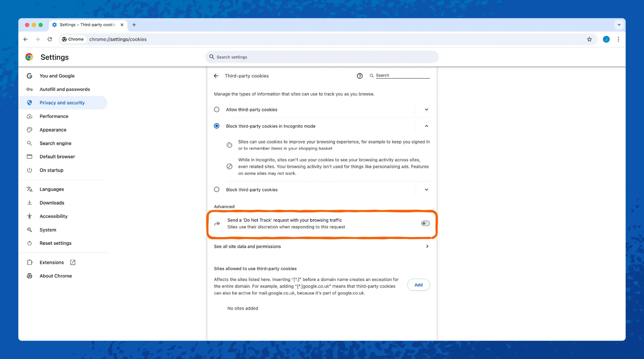The width and height of the screenshot is (644, 359).
Task: Collapse Block third-party cookies in Incognito details
Action: [x=426, y=126]
